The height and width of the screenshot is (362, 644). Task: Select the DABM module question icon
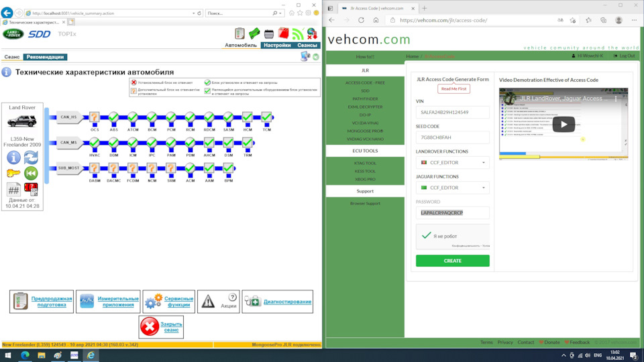[x=94, y=168]
